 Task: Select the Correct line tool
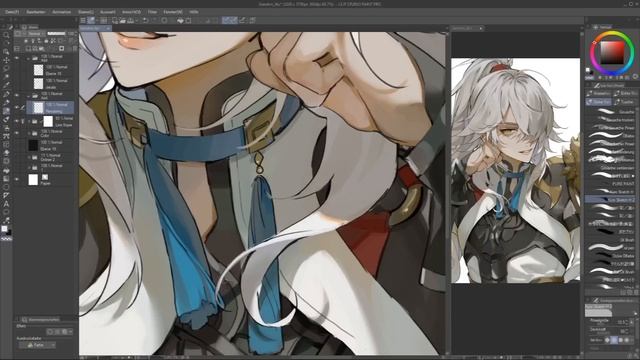[6, 221]
